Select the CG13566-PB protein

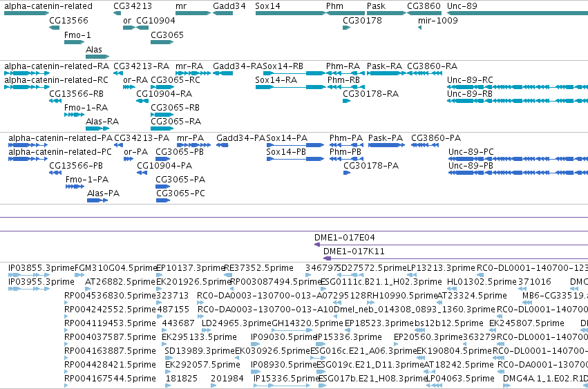pos(55,173)
